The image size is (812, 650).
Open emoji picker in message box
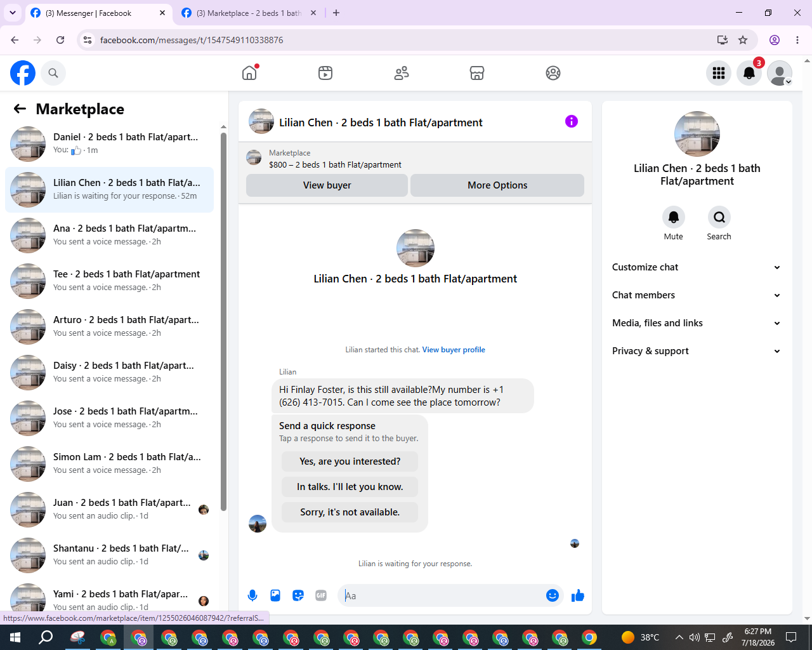pyautogui.click(x=553, y=595)
